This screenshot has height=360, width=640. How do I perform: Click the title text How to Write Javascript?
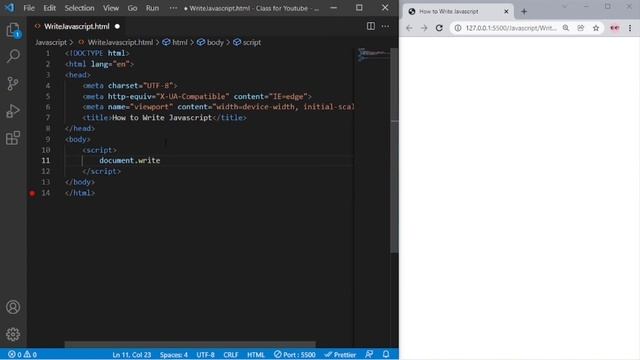point(162,118)
